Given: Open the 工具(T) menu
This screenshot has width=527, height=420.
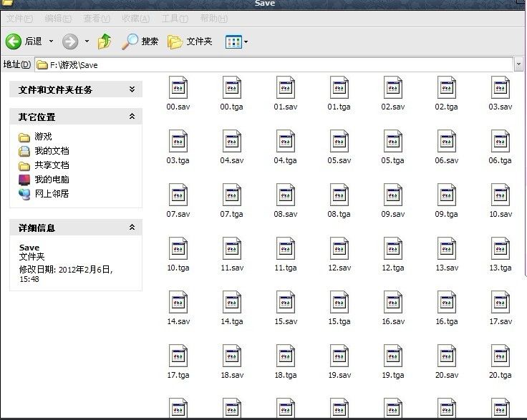Looking at the screenshot, I should coord(174,18).
